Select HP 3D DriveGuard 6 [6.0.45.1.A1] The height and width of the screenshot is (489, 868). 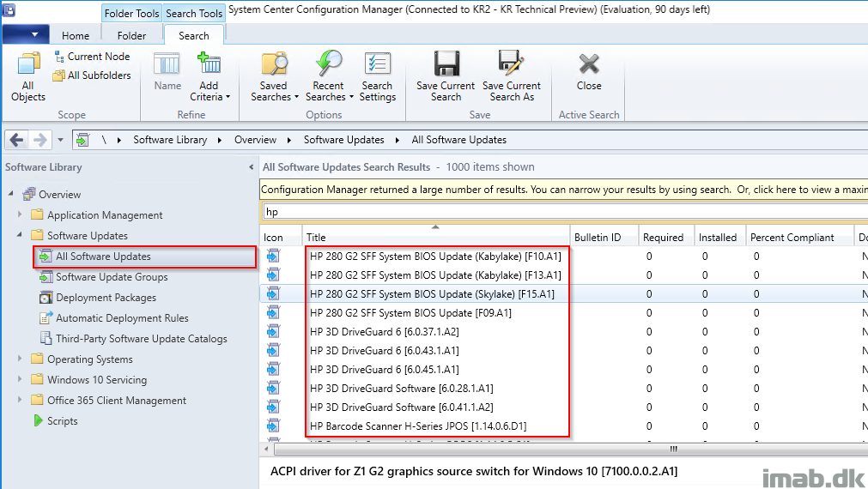pyautogui.click(x=384, y=369)
